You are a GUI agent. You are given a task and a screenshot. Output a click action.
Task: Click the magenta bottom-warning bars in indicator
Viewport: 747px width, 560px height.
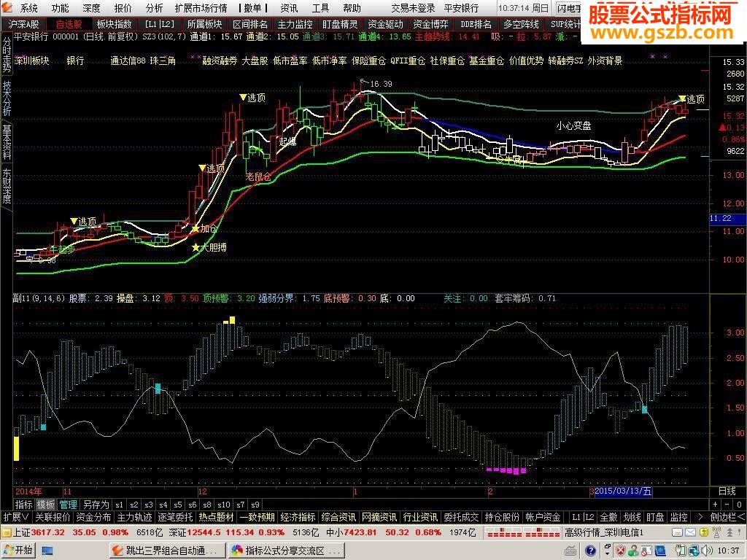[506, 470]
